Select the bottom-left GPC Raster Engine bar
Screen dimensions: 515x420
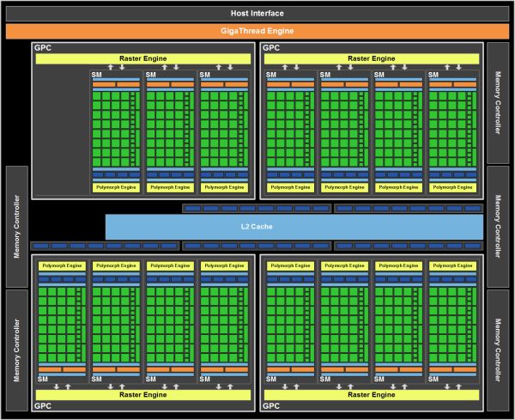pyautogui.click(x=142, y=395)
